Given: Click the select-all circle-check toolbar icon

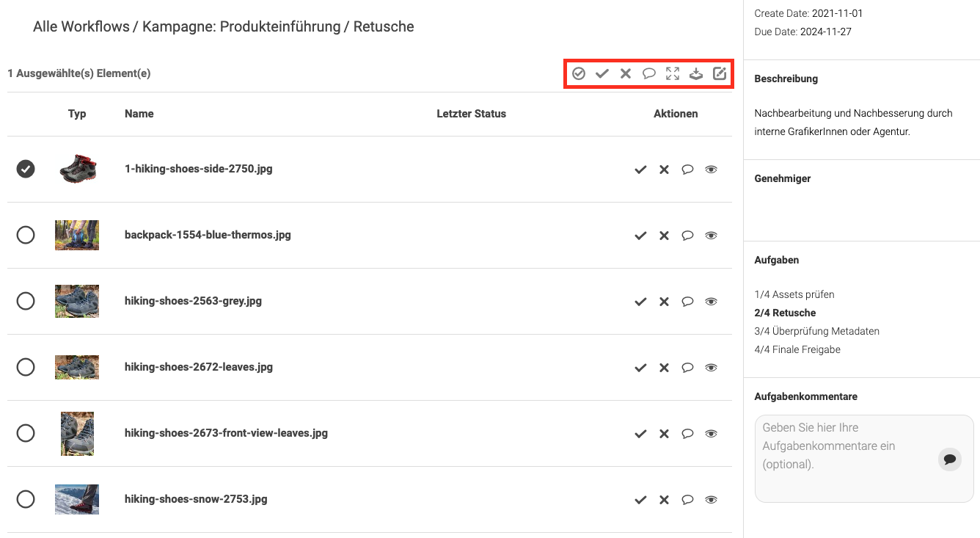Looking at the screenshot, I should pos(579,73).
